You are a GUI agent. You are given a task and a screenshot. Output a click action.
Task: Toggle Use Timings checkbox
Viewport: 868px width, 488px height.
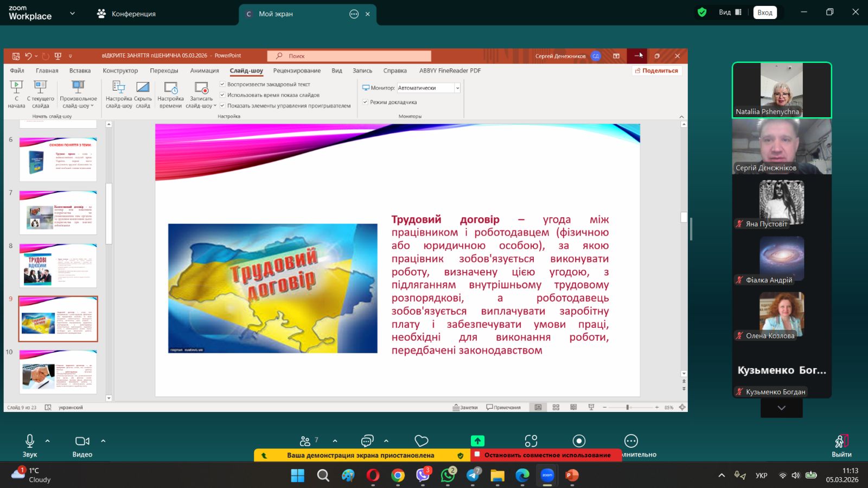(x=222, y=95)
